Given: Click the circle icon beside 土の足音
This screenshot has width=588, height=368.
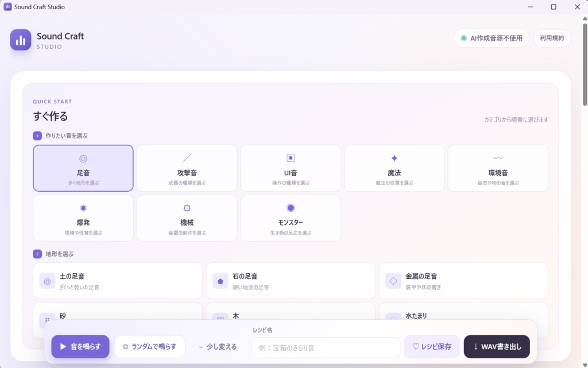Looking at the screenshot, I should [47, 281].
